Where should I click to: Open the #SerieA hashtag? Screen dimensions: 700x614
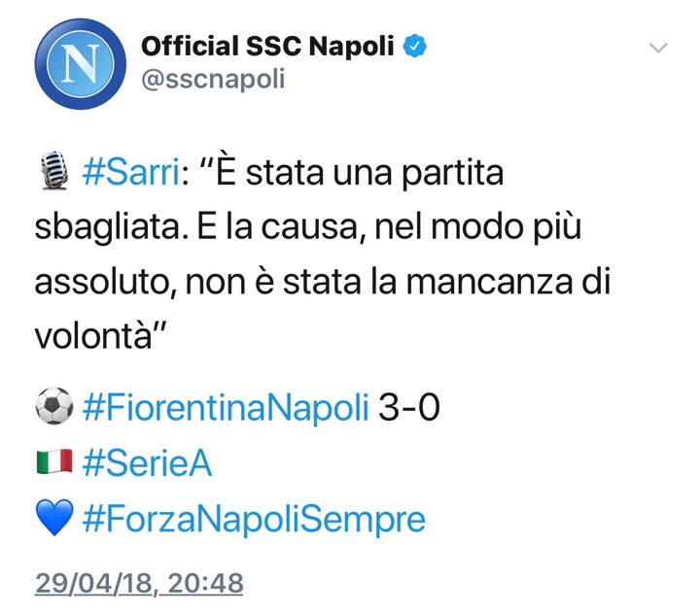click(148, 464)
